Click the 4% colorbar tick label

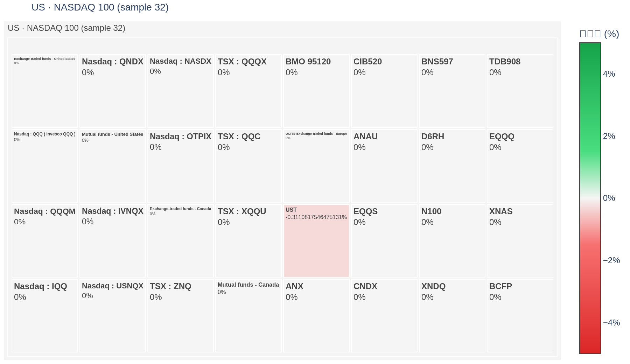(x=609, y=74)
